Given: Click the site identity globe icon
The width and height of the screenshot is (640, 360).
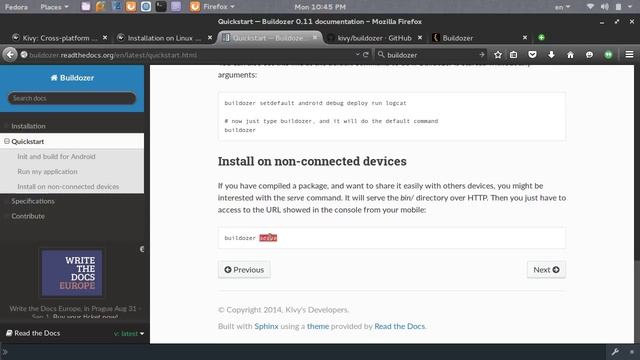Looking at the screenshot, I should click(24, 55).
